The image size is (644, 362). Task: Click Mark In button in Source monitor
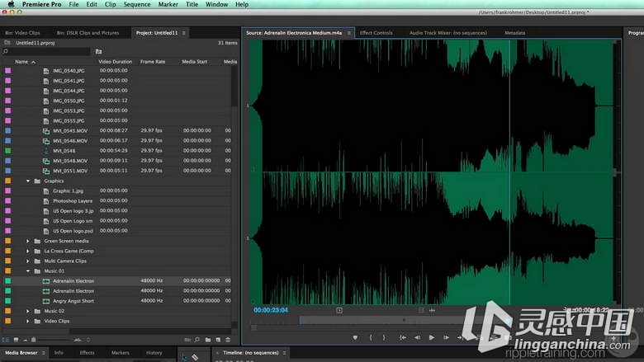[371, 337]
